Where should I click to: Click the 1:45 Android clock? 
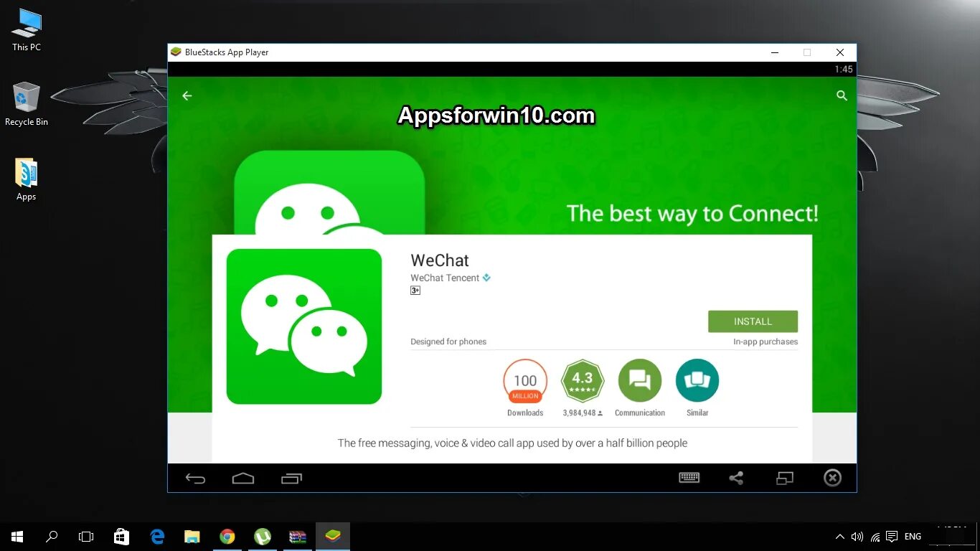pyautogui.click(x=844, y=70)
